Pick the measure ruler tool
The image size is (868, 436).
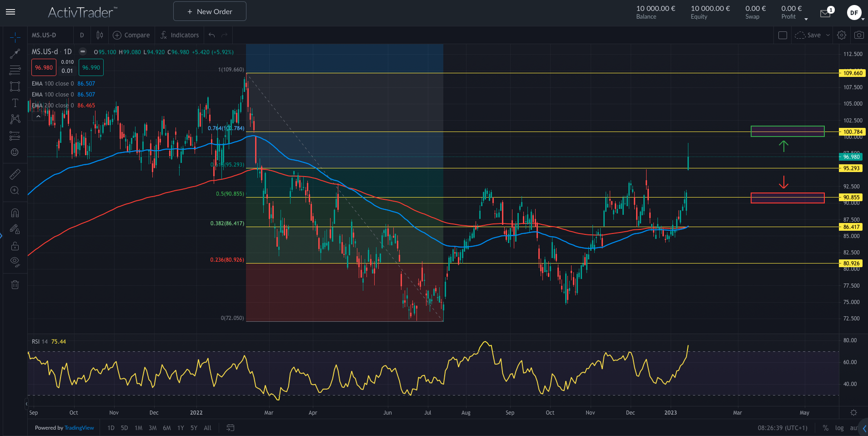pos(15,174)
